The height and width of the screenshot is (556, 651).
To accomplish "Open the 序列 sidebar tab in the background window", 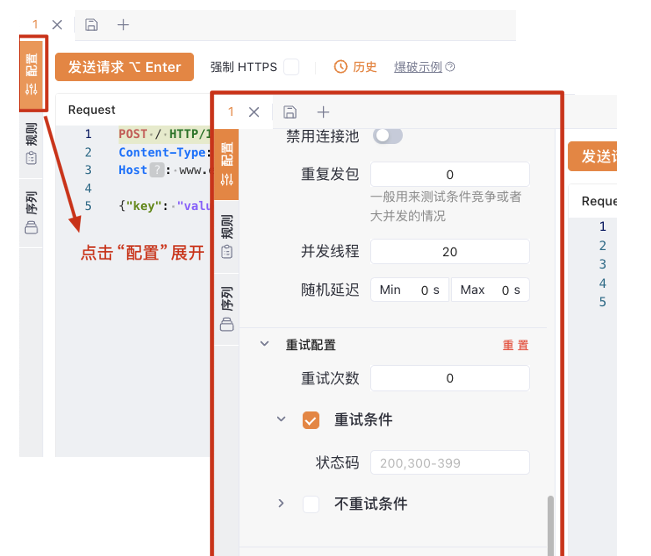I will (x=32, y=213).
